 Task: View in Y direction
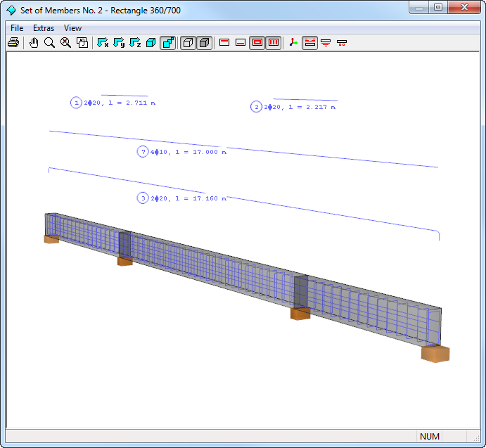(x=119, y=42)
